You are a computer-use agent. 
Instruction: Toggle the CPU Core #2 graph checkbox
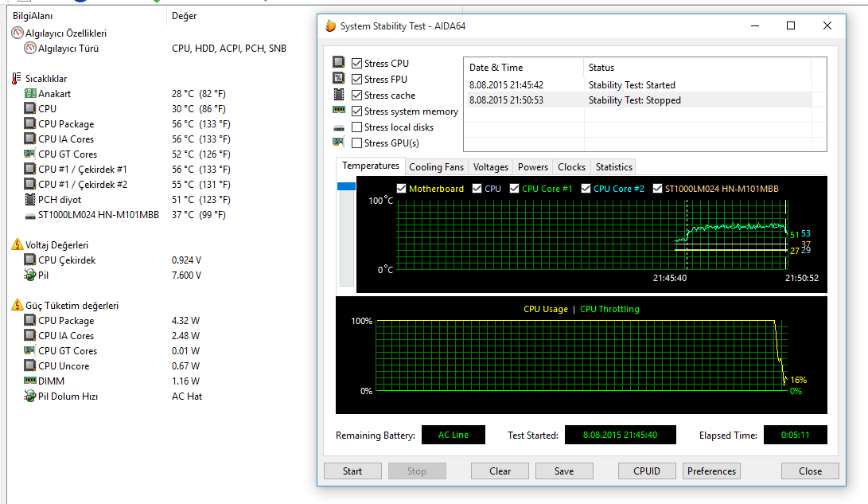click(586, 189)
